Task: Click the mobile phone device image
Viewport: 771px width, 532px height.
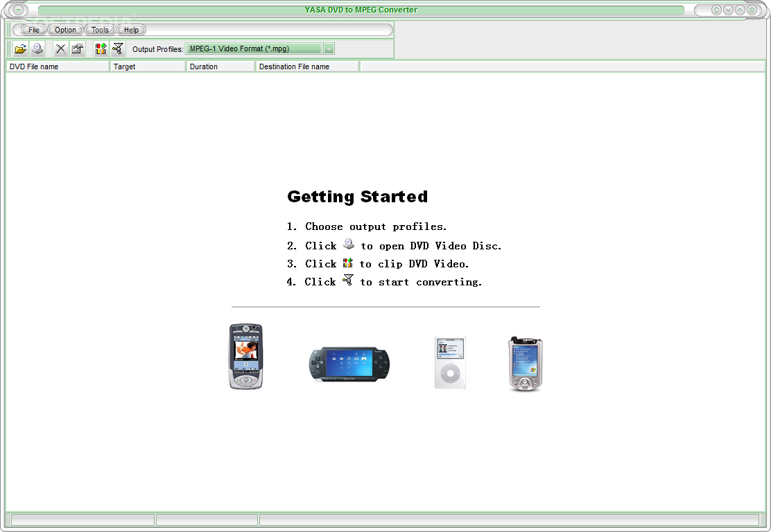Action: 246,356
